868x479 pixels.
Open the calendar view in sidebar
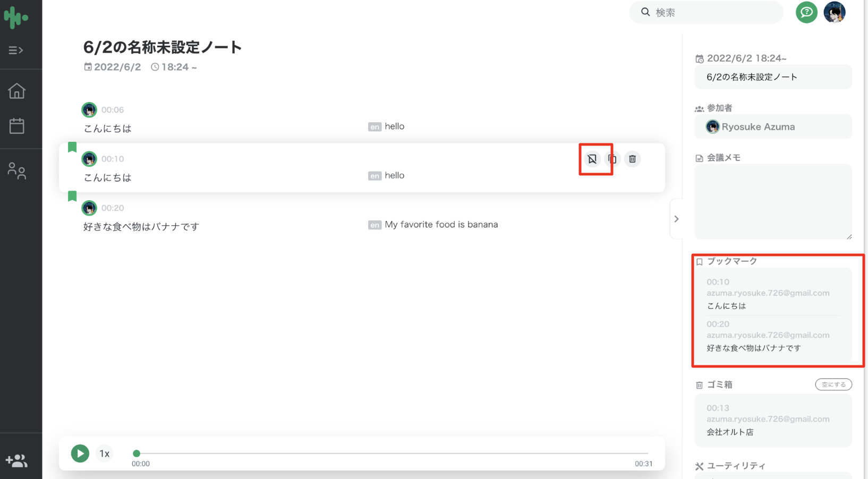click(16, 126)
